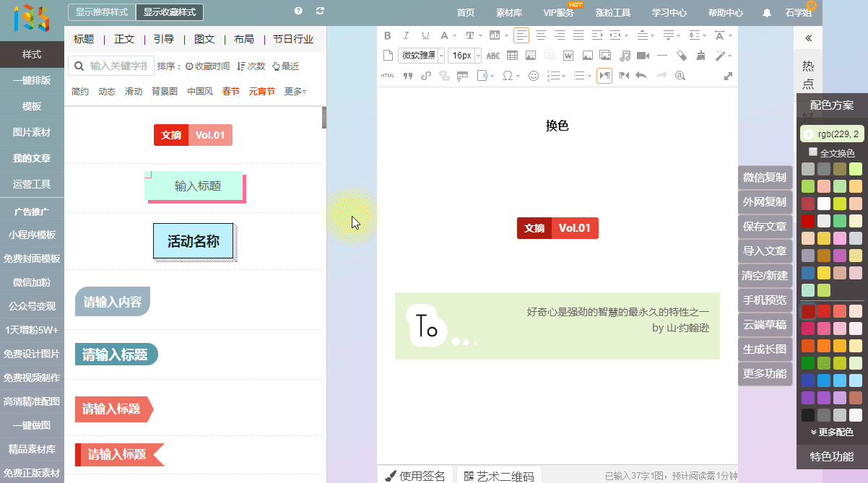The width and height of the screenshot is (868, 483).
Task: Click the insert music icon
Action: (x=625, y=56)
